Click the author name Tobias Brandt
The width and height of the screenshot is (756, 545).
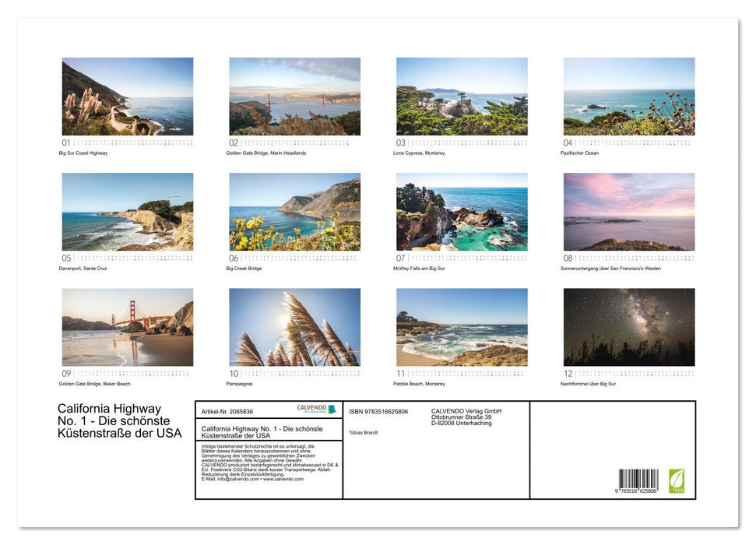click(364, 432)
